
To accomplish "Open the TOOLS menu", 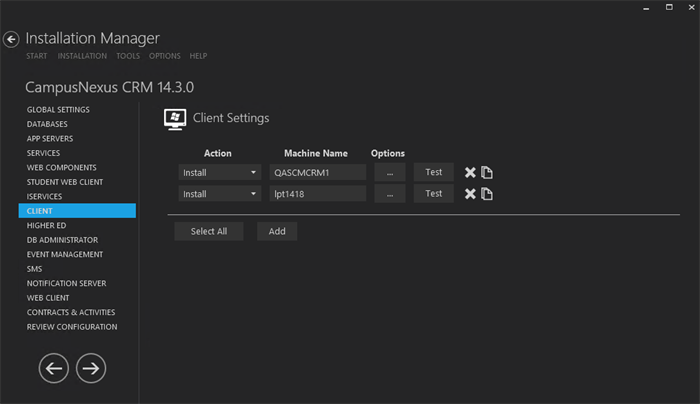I will coord(128,56).
